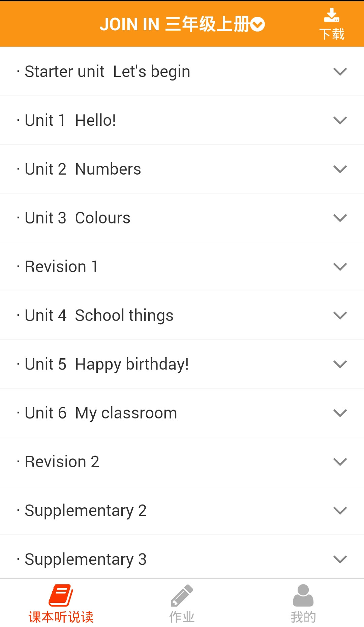Open the Revision 2 section
Screen dimensions: 364x627
[62, 462]
